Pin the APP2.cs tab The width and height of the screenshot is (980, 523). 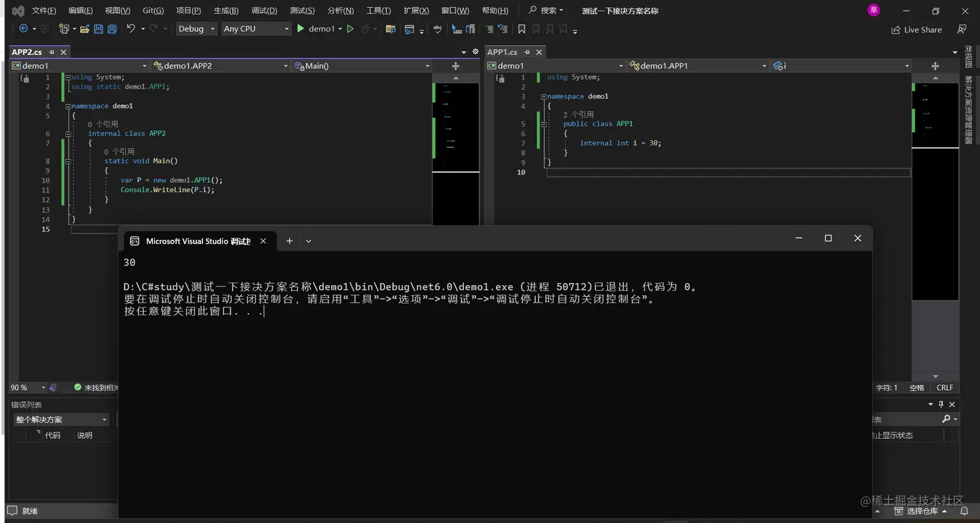coord(52,52)
